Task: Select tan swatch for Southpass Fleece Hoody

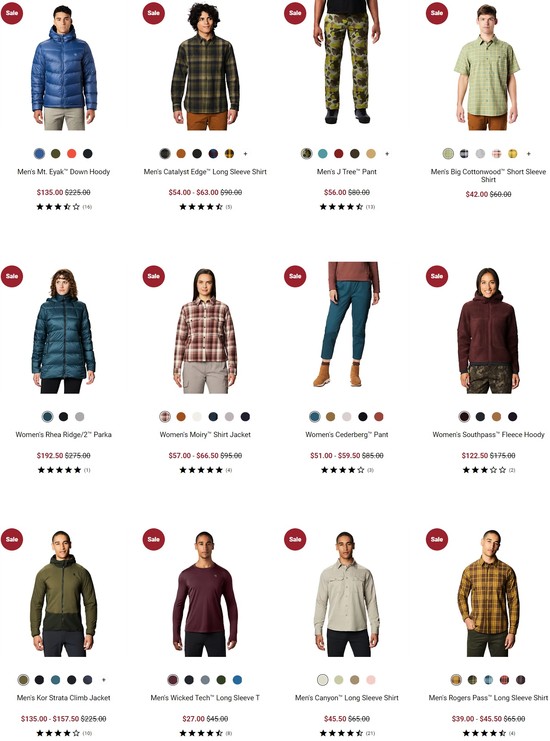Action: [497, 417]
